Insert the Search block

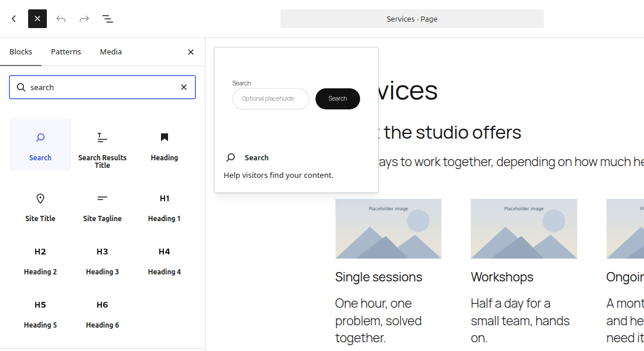click(x=40, y=145)
